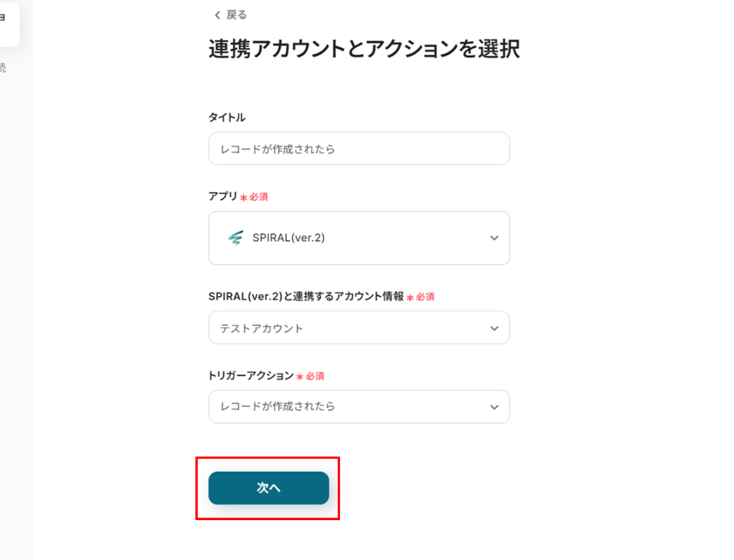Viewport: 734px width, 560px height.
Task: Click the SPIRAL(ver.2)と連携するアカウント情報 label
Action: pyautogui.click(x=306, y=296)
